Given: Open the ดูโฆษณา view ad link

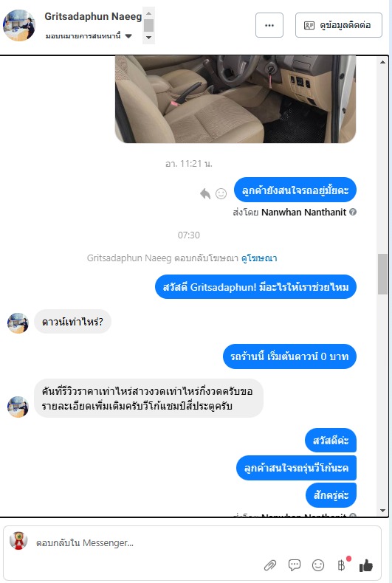Looking at the screenshot, I should point(259,258).
